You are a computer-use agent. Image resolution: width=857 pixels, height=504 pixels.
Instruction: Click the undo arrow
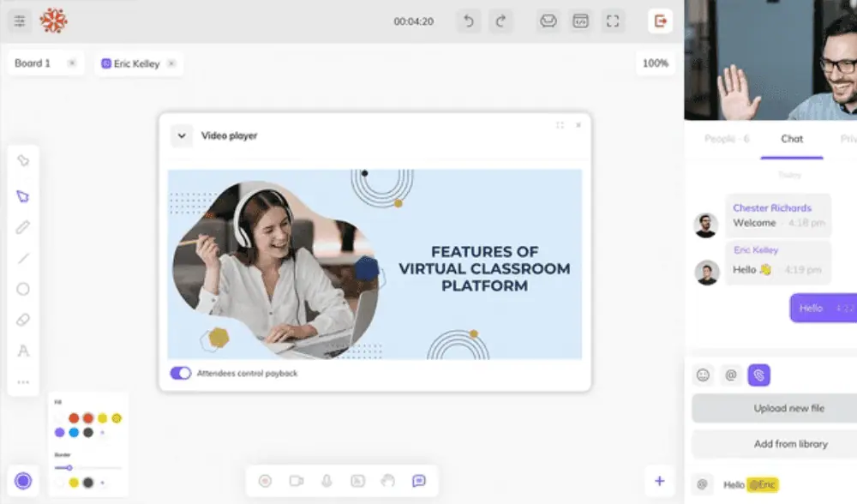(468, 21)
